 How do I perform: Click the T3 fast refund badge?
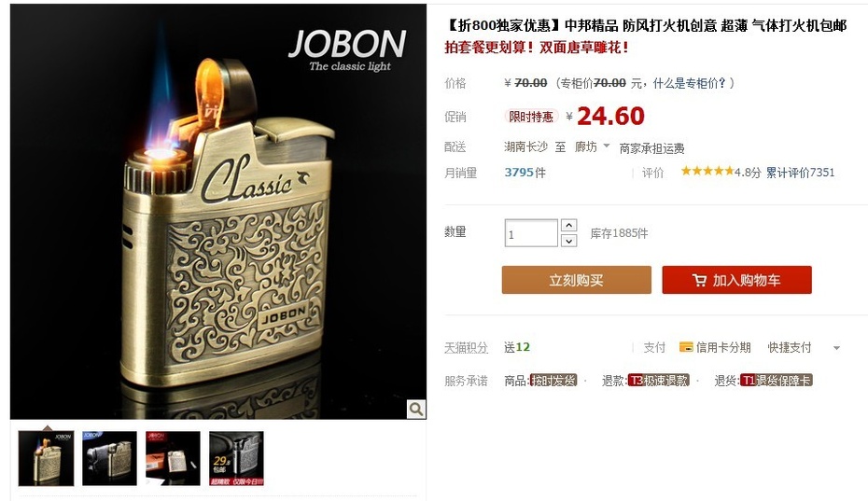(x=659, y=381)
